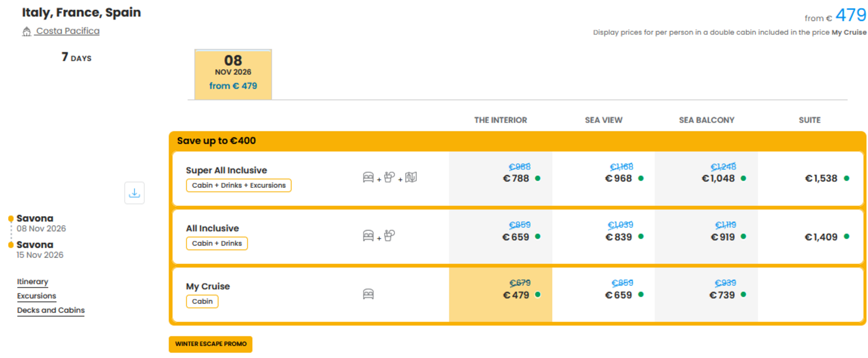Image resolution: width=868 pixels, height=358 pixels.
Task: Select All Inclusive suite price €1,409
Action: [x=821, y=237]
